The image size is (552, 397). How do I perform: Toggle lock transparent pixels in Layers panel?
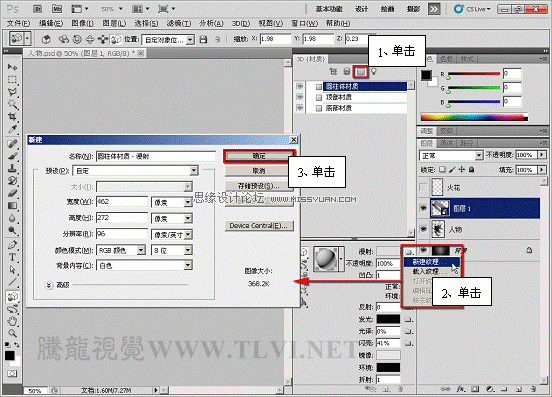pyautogui.click(x=443, y=170)
